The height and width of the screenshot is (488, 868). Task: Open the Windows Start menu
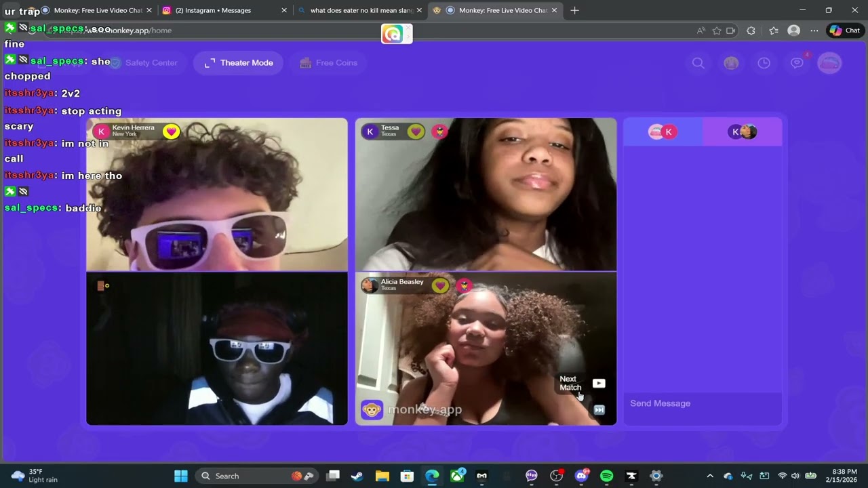pos(181,476)
